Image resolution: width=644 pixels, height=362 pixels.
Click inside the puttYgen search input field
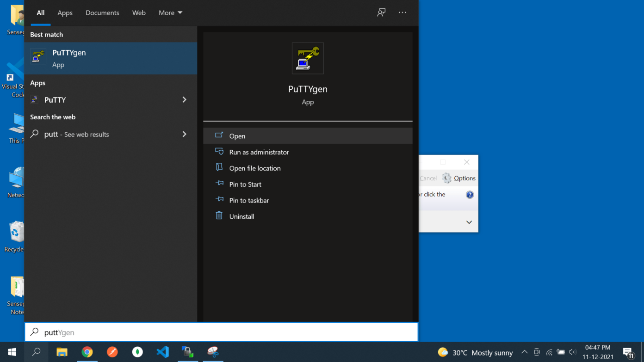coord(185,332)
